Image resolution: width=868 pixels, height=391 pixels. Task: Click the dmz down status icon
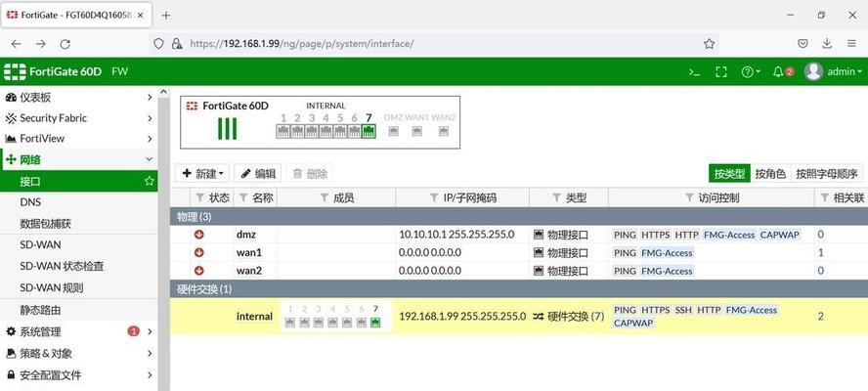click(x=199, y=235)
